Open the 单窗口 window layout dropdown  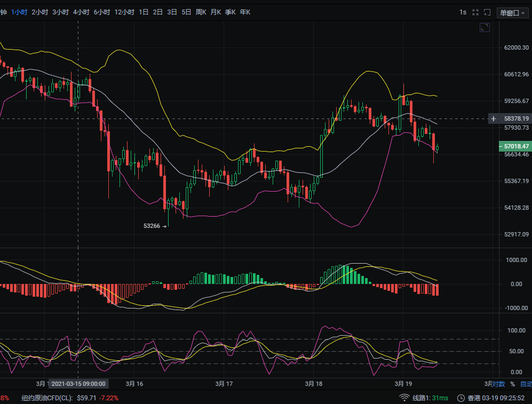[x=511, y=12]
